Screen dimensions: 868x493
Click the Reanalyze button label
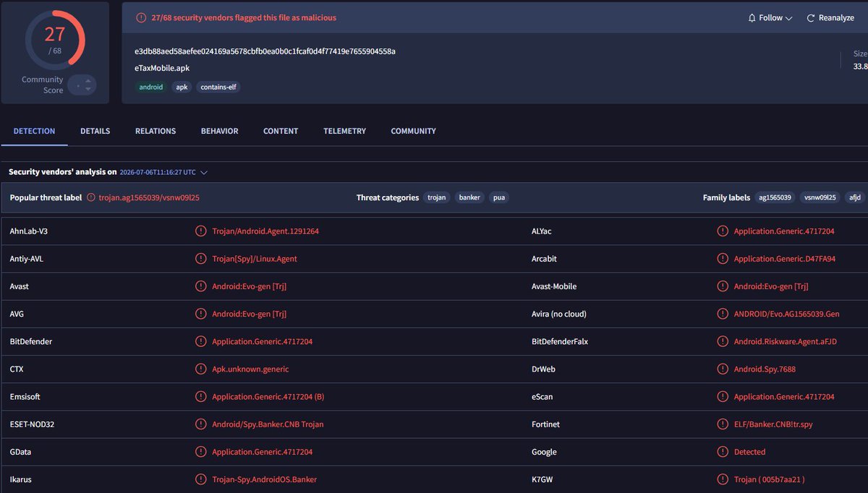click(836, 18)
